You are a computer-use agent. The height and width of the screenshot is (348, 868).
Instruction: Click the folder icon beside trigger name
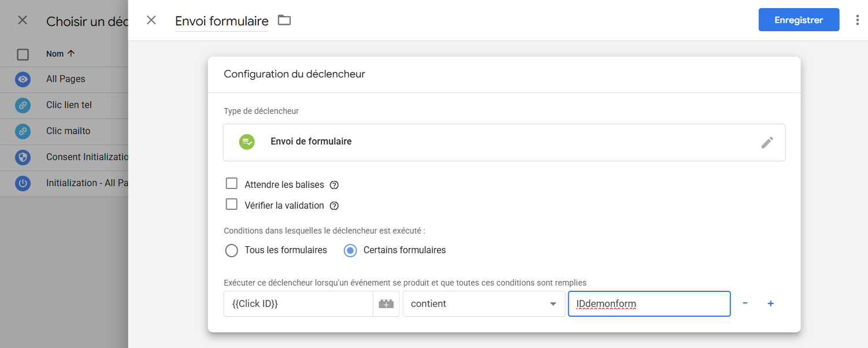[284, 20]
